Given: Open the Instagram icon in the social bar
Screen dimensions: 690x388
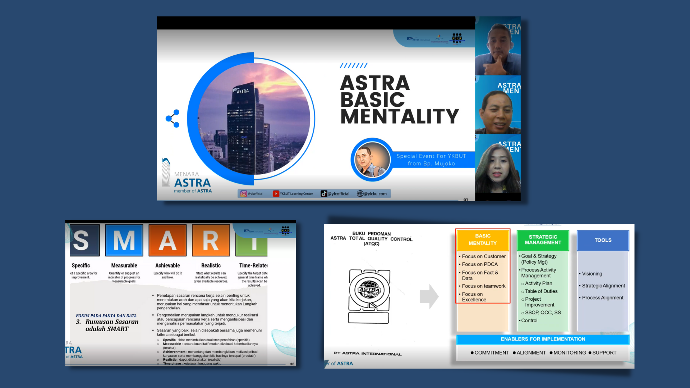Looking at the screenshot, I should pos(243,194).
